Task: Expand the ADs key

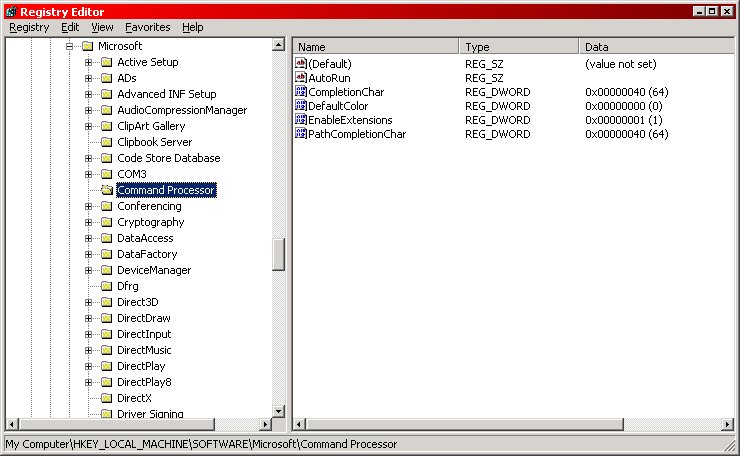Action: [88, 78]
